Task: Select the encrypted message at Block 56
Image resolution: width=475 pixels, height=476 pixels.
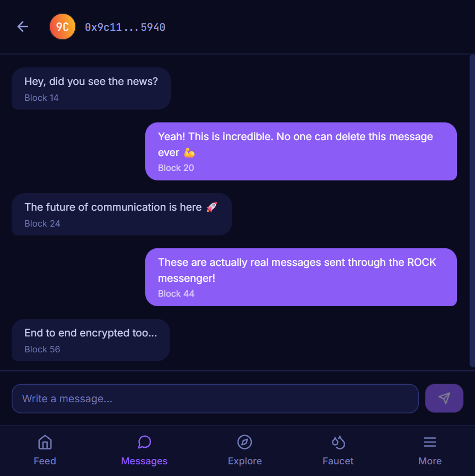Action: tap(90, 340)
